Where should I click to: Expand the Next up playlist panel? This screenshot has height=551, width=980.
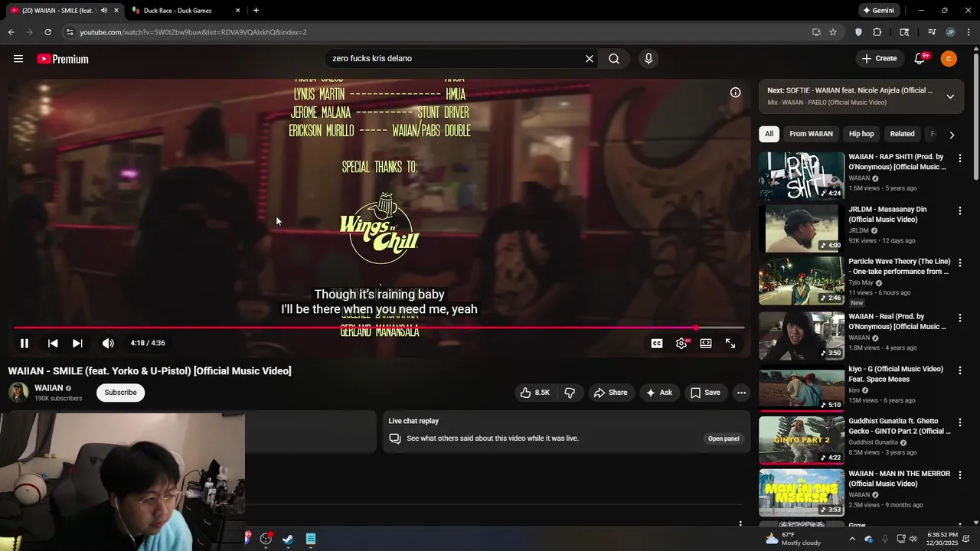pos(950,96)
